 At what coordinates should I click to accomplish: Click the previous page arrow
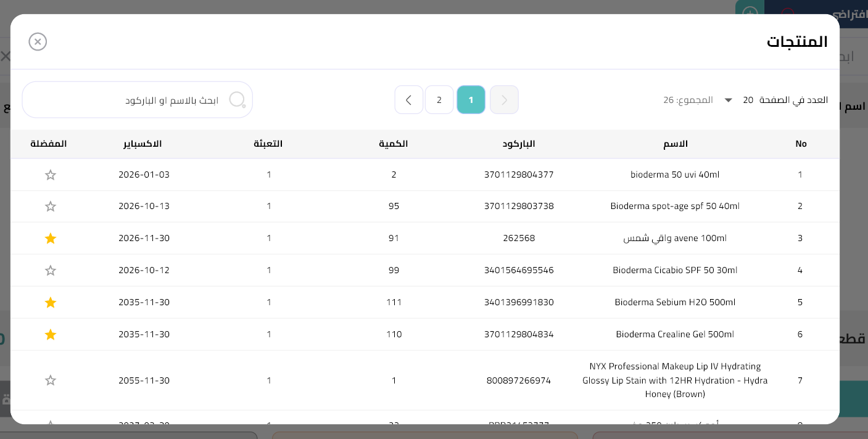(504, 100)
